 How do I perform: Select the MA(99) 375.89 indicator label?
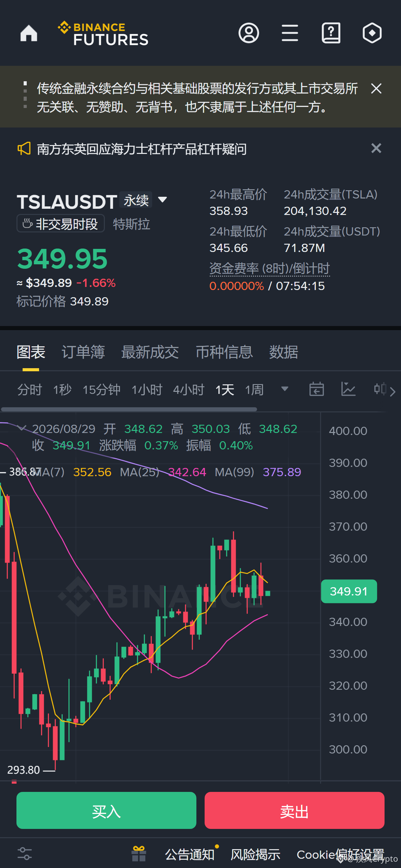point(258,472)
